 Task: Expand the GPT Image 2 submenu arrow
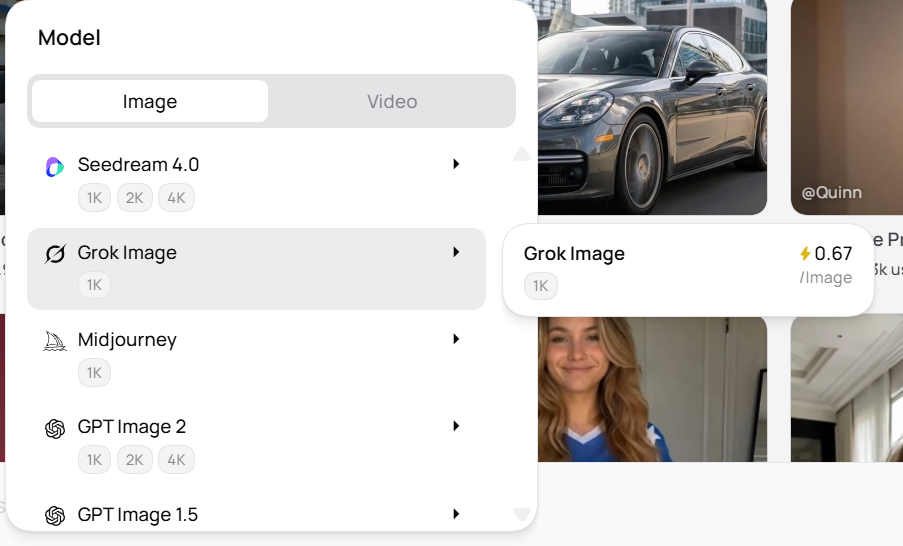(456, 426)
